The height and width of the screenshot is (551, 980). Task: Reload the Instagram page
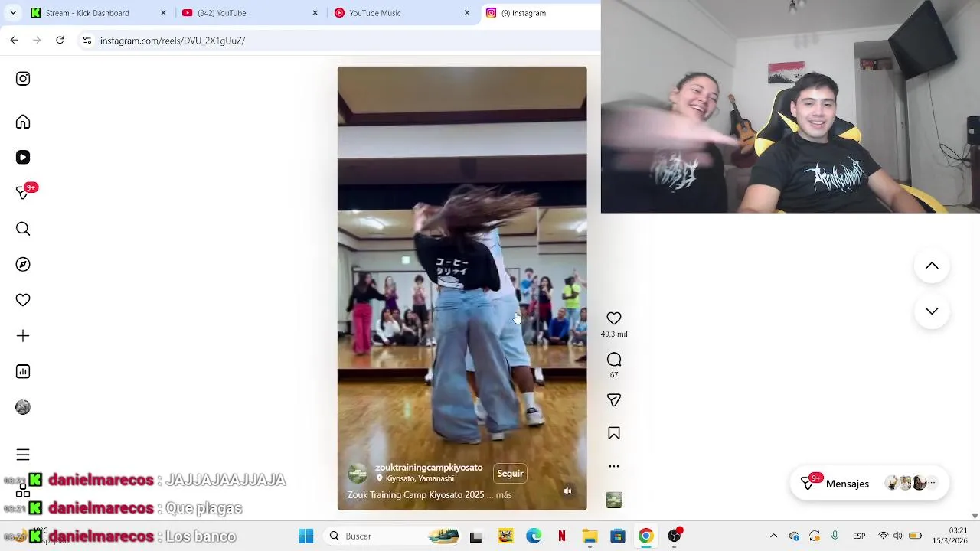coord(60,41)
